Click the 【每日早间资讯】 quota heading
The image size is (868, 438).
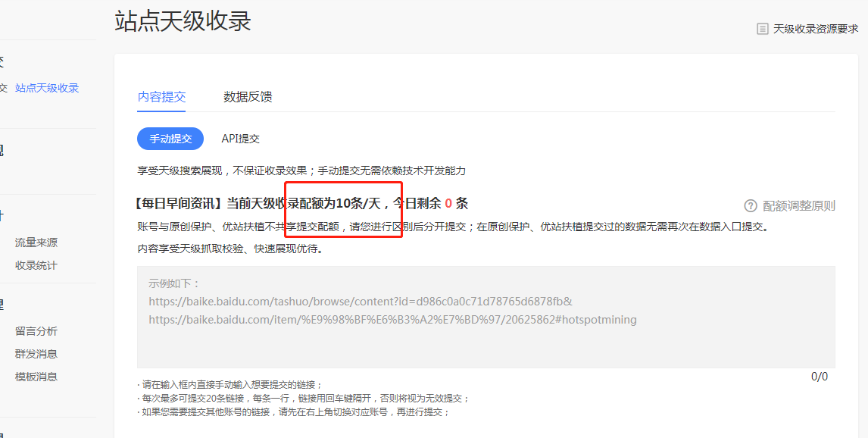(300, 203)
